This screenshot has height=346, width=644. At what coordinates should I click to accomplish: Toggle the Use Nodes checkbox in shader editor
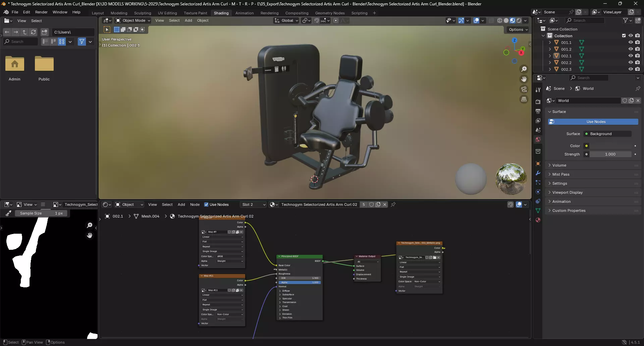point(206,205)
